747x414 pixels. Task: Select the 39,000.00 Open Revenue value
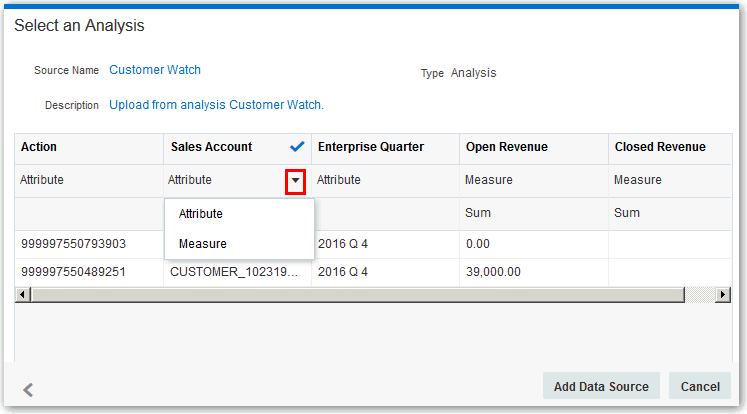pos(534,272)
